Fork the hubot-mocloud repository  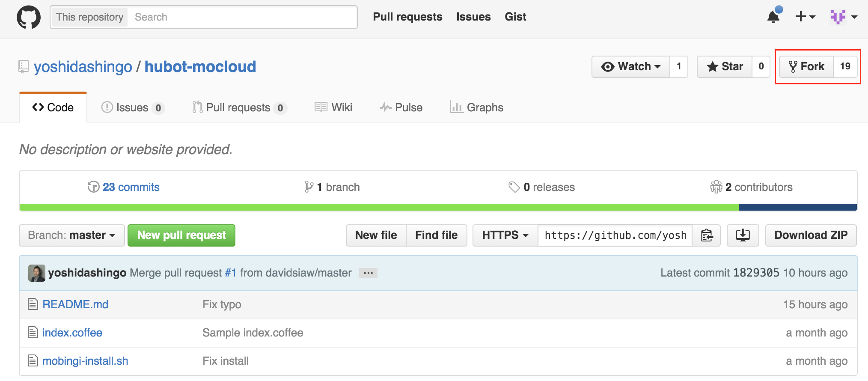[x=806, y=66]
